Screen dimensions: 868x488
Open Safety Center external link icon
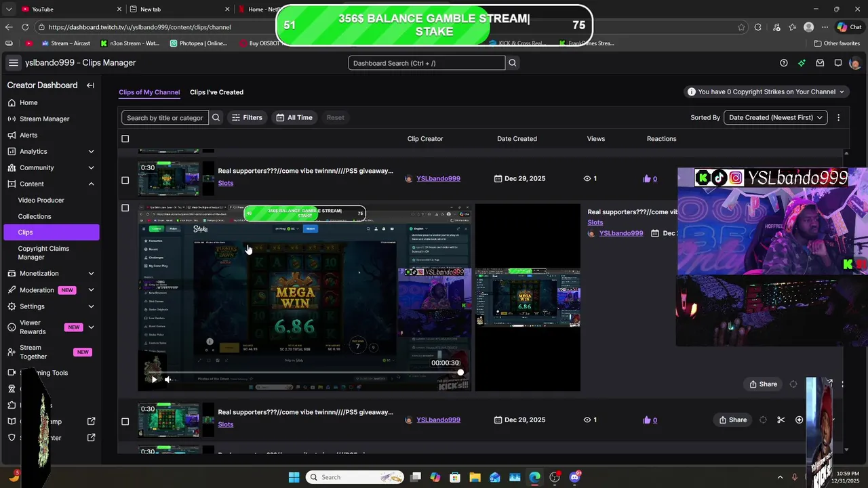point(92,438)
